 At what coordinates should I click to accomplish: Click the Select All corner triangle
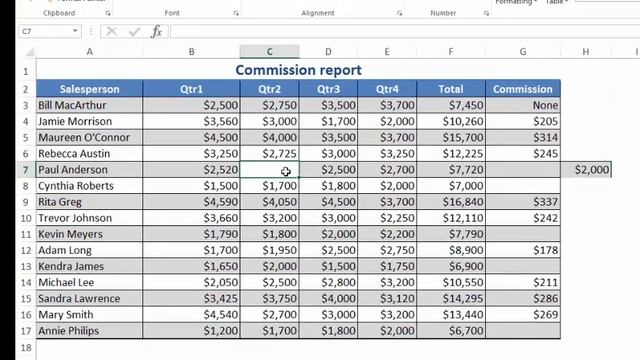(29, 52)
